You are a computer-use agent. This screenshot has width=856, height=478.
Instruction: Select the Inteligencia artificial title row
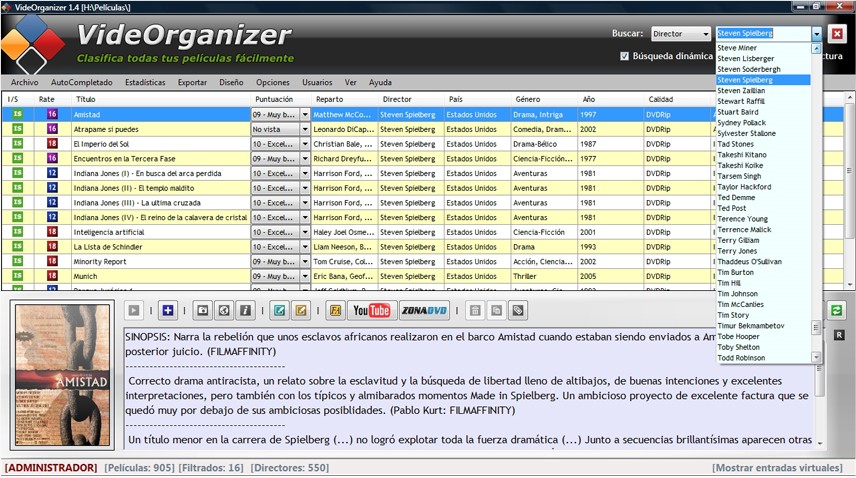pos(160,232)
